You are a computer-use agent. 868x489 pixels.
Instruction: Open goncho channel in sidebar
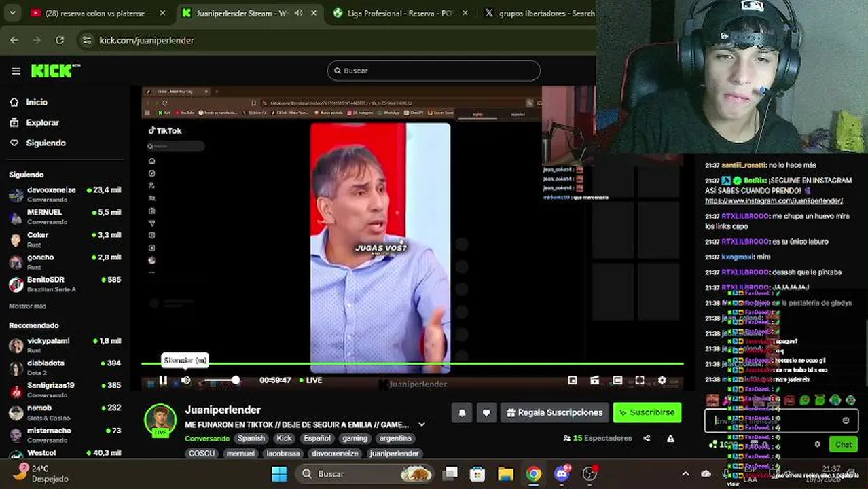point(65,261)
